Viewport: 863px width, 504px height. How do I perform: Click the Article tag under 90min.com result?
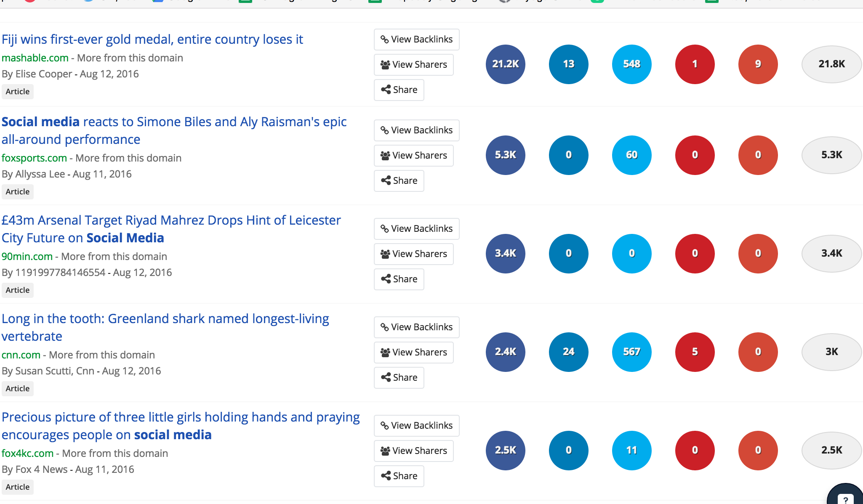tap(18, 290)
